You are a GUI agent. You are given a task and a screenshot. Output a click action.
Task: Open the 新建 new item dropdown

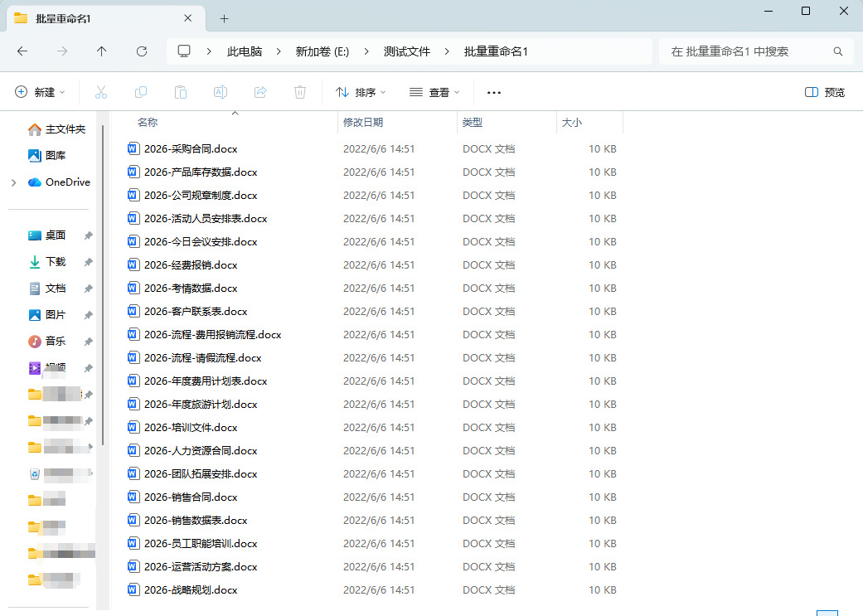40,92
